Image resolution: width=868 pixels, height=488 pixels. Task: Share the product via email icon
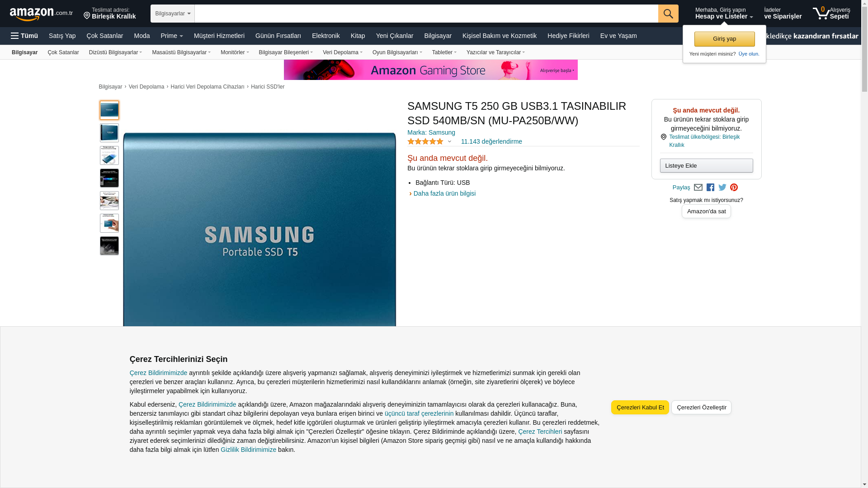pos(698,188)
